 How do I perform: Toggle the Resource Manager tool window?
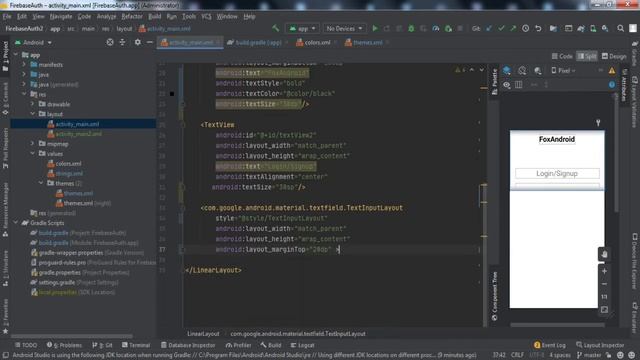(x=5, y=210)
